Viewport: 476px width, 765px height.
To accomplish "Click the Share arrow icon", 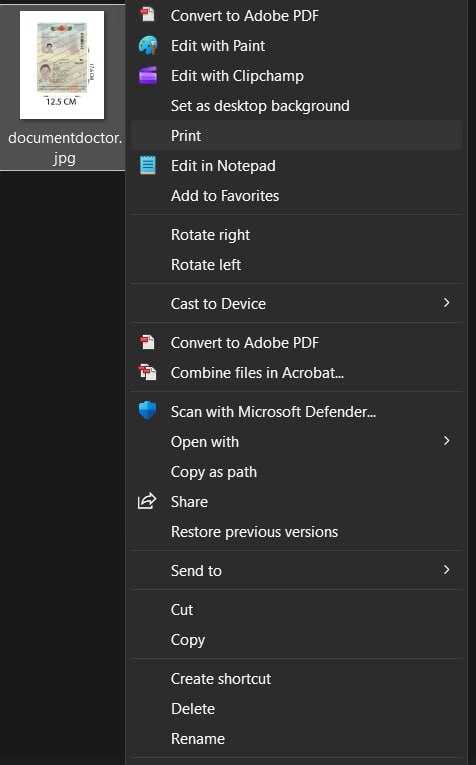I will click(147, 501).
